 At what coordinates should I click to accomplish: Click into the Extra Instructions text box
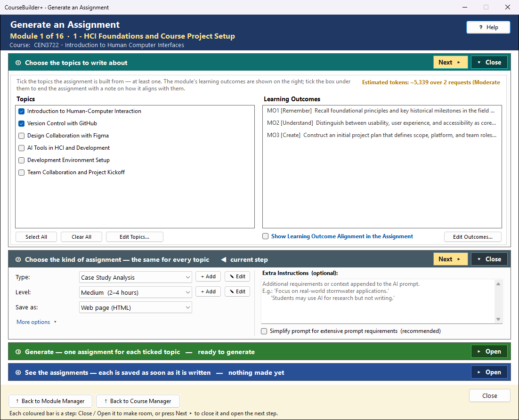pyautogui.click(x=378, y=301)
